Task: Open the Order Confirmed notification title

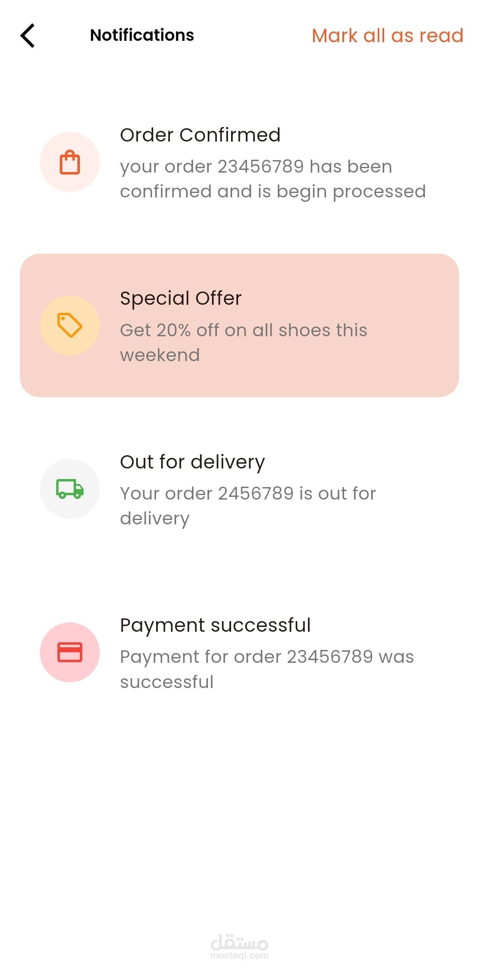Action: [x=200, y=135]
